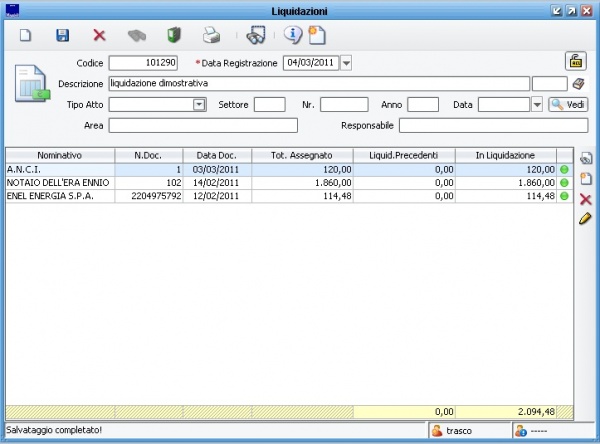Viewport: 600px width, 444px height.
Task: Click the printer icon in the toolbar
Action: tap(211, 35)
